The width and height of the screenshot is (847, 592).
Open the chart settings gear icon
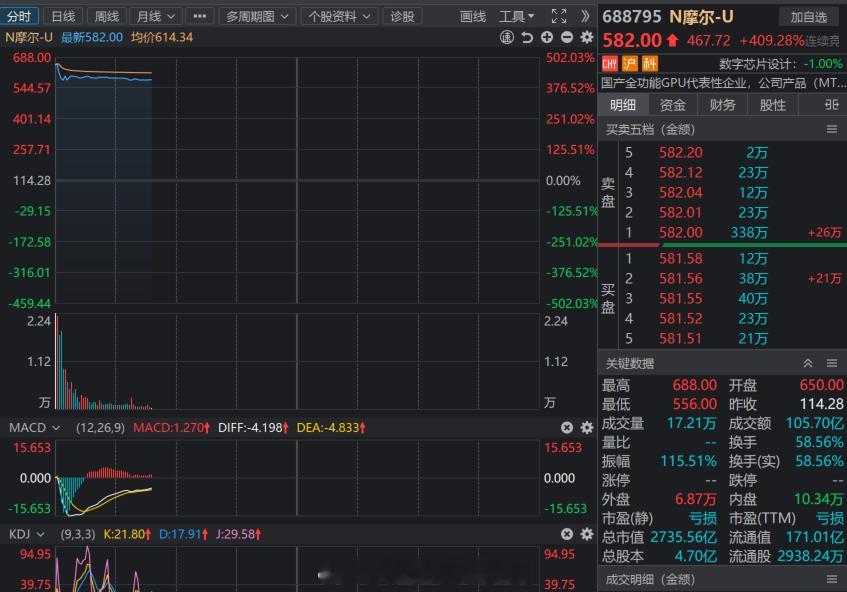(588, 37)
